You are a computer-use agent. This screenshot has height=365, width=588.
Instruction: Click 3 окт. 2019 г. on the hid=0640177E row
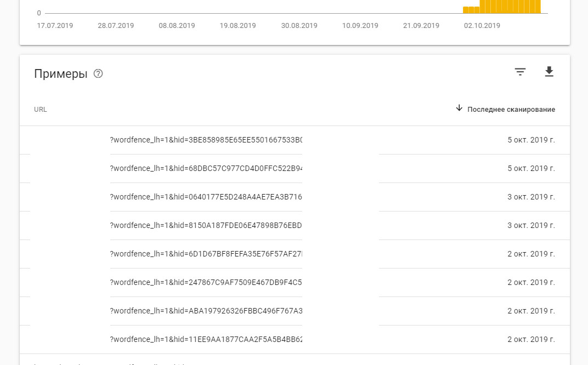point(531,197)
